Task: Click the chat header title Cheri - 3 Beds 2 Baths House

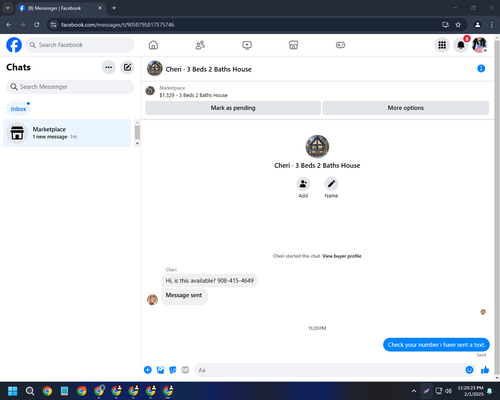Action: coord(209,69)
